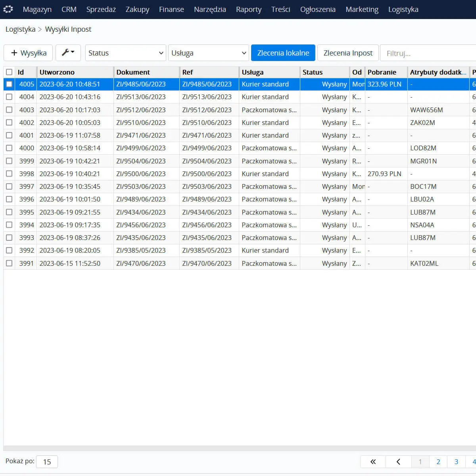476x476 pixels.
Task: Sort table by Id column header
Action: click(x=26, y=72)
